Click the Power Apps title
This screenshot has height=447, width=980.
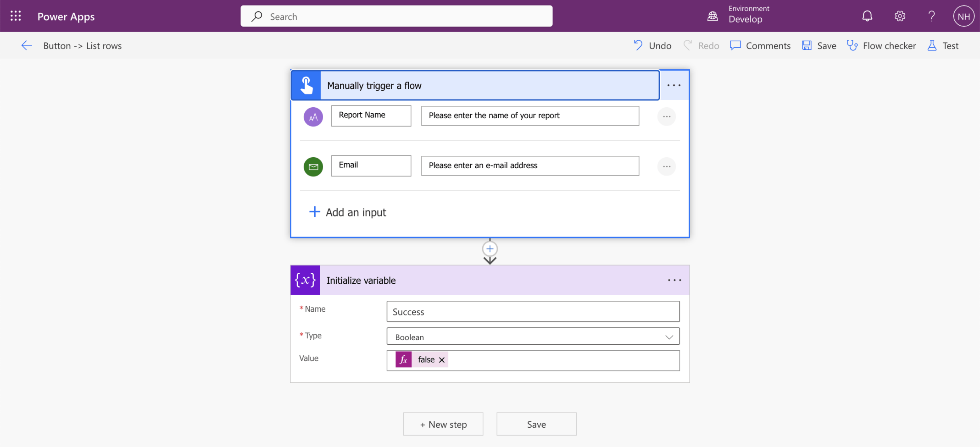(x=66, y=17)
